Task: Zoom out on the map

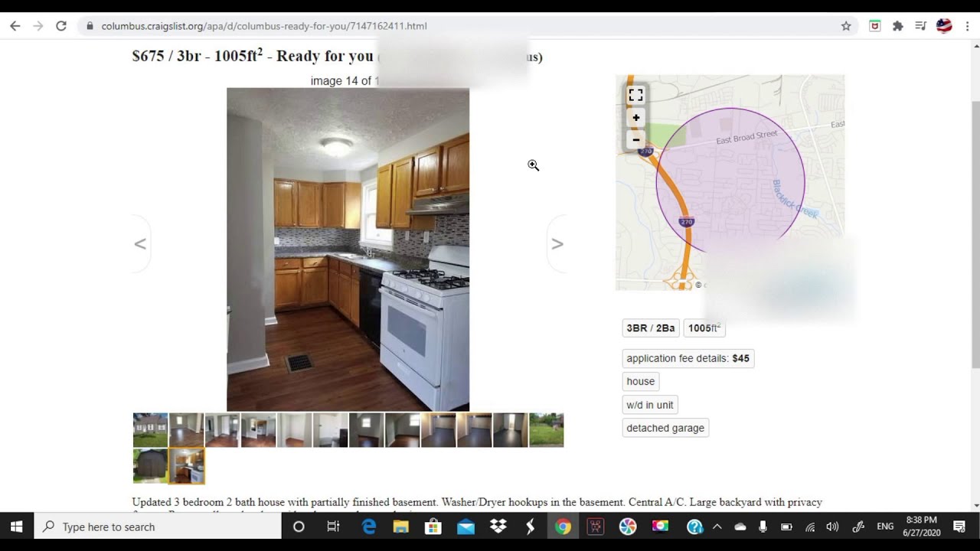Action: [635, 139]
